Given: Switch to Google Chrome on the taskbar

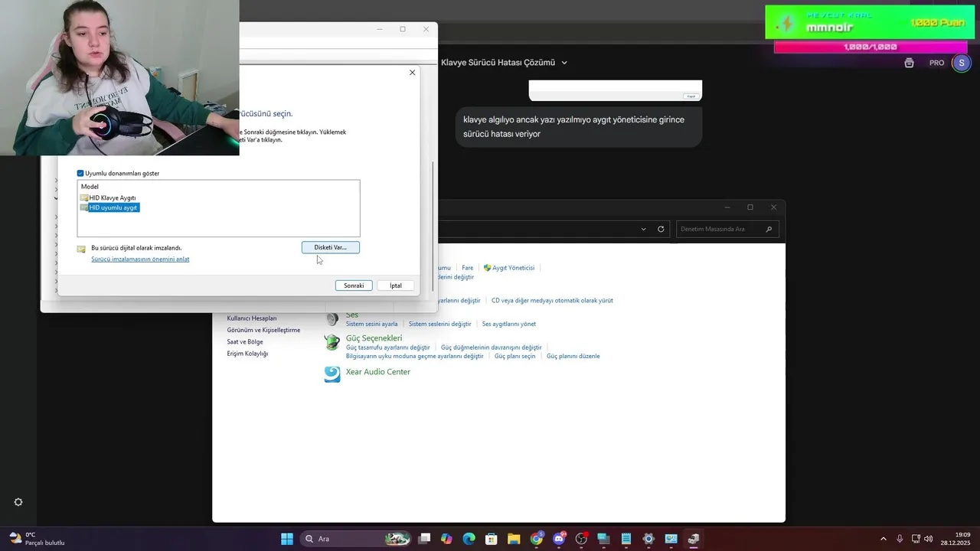Looking at the screenshot, I should pyautogui.click(x=537, y=539).
